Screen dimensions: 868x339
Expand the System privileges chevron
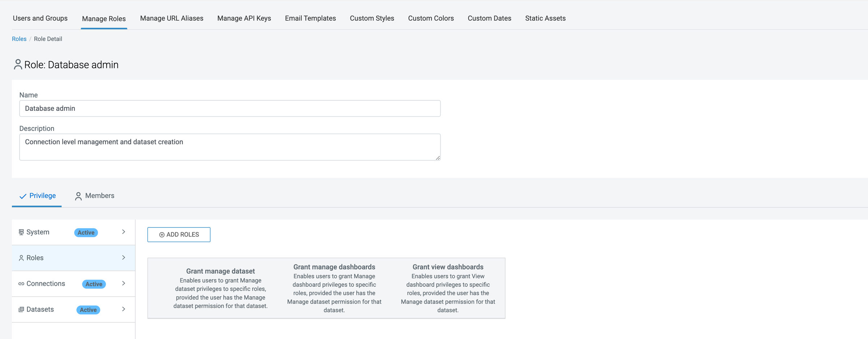(x=124, y=232)
